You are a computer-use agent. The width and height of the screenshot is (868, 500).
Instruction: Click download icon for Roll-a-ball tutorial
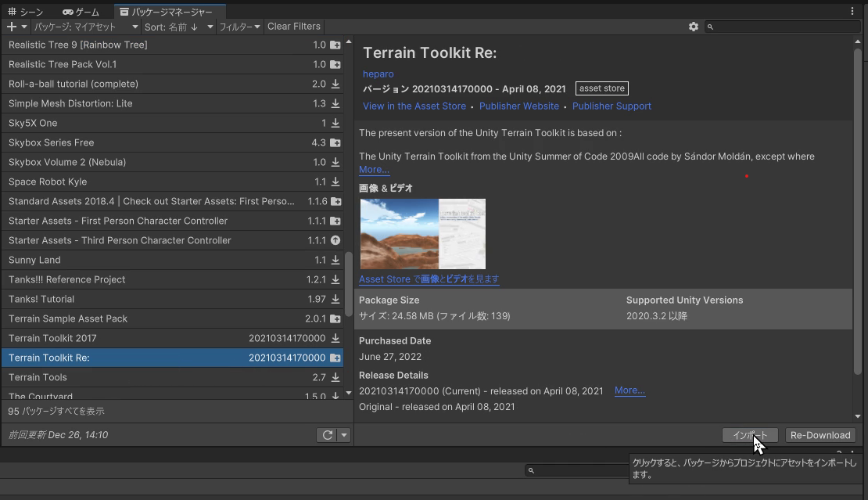(335, 84)
